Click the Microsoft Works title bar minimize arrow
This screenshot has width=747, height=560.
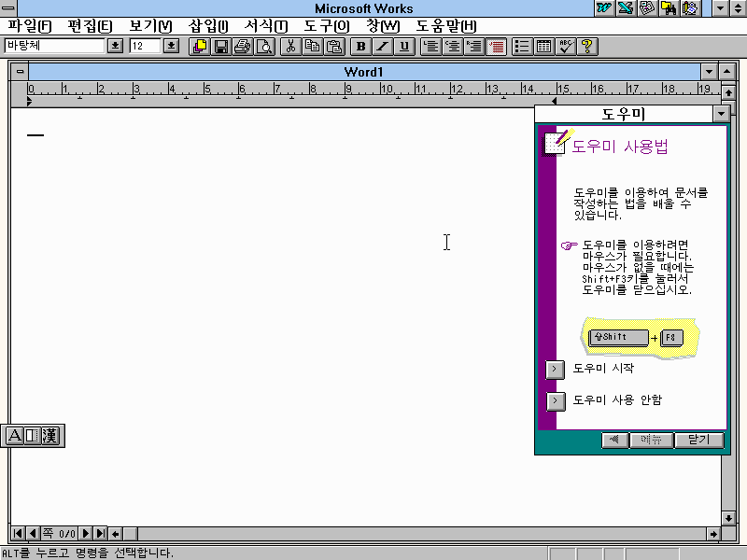coord(720,8)
